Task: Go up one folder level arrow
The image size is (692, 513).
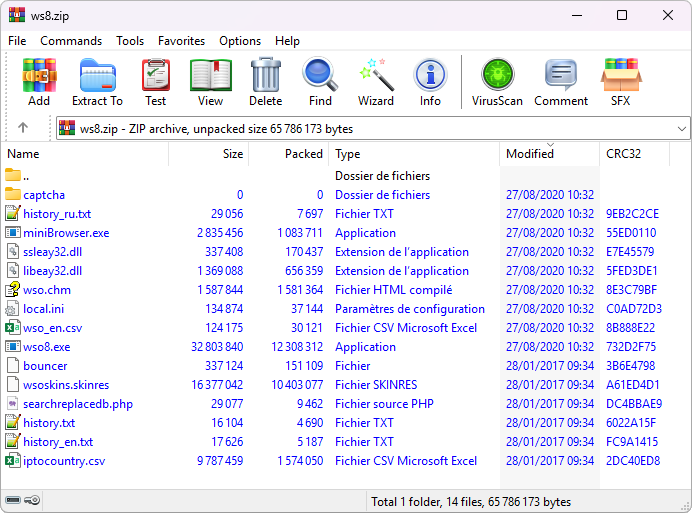Action: click(x=23, y=128)
